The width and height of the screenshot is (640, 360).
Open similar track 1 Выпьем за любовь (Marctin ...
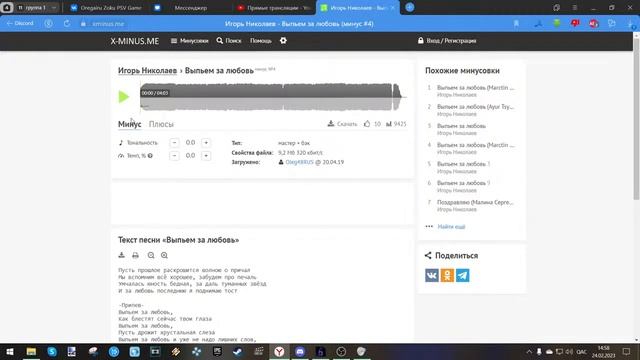476,88
